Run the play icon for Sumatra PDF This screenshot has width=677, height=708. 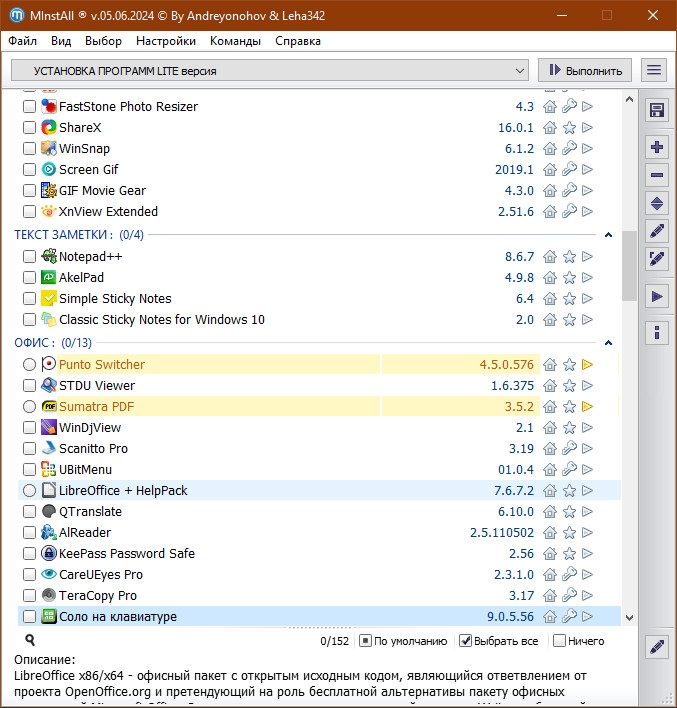click(587, 406)
